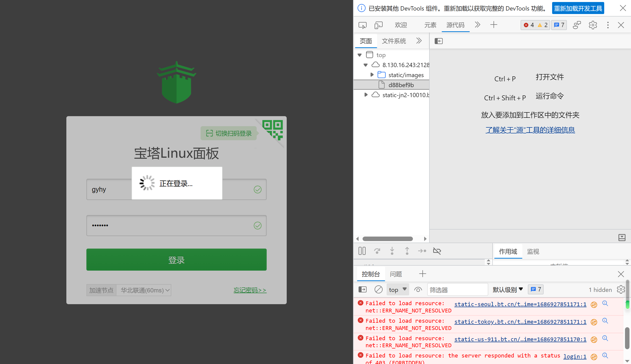Click the green login (登录) button
Viewport: 631px width, 364px height.
[177, 260]
